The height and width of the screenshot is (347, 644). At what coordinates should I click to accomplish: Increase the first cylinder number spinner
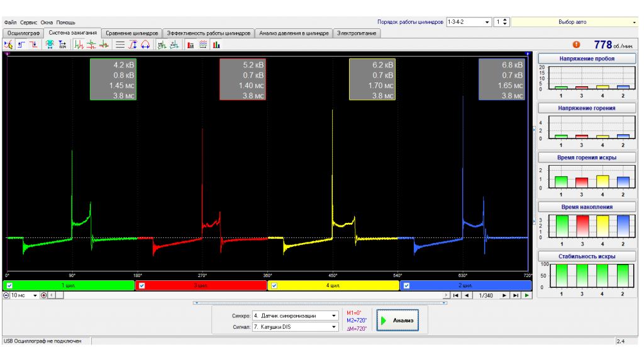tap(505, 20)
